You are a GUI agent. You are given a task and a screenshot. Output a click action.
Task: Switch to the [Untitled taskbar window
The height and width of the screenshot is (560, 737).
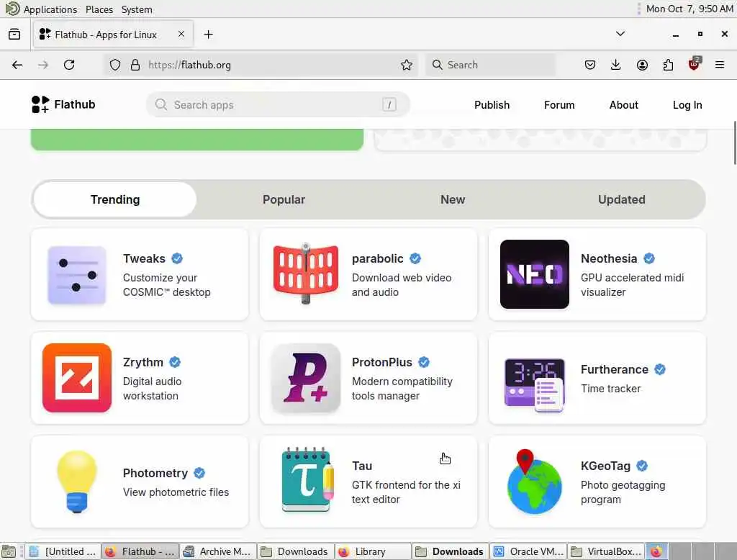63,551
